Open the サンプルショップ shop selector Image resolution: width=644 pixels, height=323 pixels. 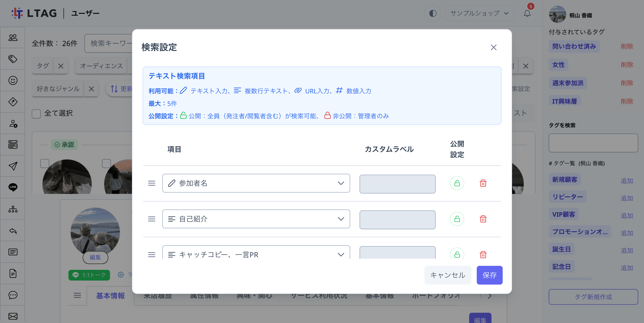pyautogui.click(x=479, y=13)
